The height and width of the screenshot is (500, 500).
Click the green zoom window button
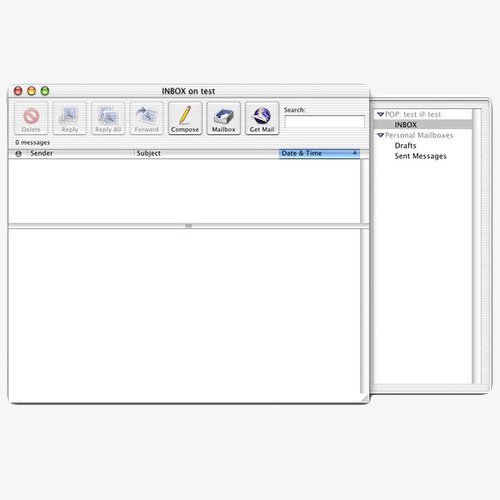pyautogui.click(x=45, y=91)
